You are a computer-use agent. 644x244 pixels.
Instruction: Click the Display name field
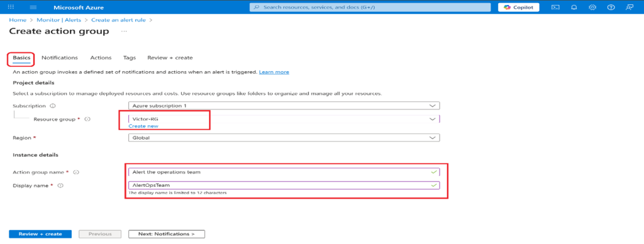tap(284, 186)
